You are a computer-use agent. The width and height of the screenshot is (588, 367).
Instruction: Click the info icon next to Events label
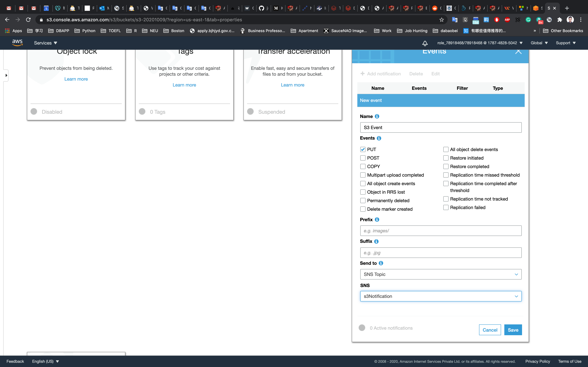click(x=379, y=138)
